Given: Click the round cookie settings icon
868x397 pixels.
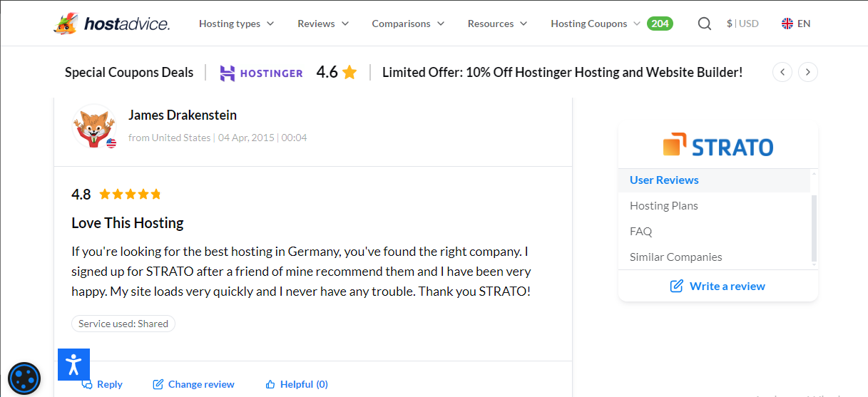Looking at the screenshot, I should [24, 378].
